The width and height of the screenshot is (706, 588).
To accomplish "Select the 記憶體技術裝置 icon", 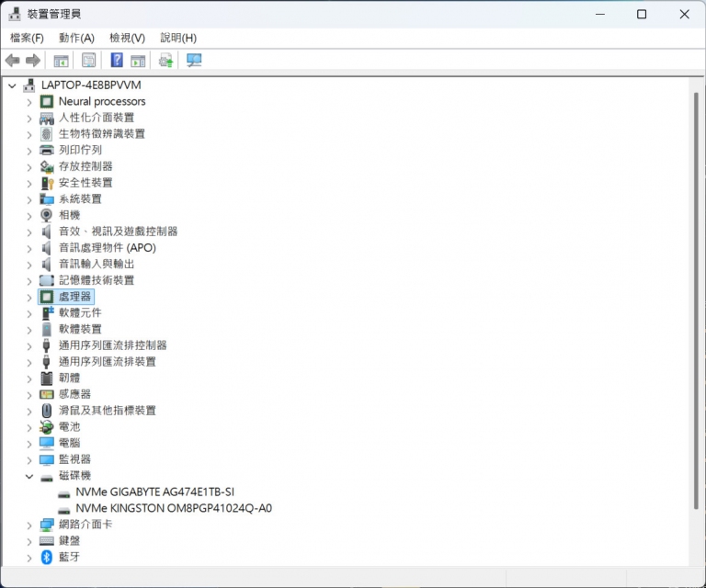I will [46, 281].
